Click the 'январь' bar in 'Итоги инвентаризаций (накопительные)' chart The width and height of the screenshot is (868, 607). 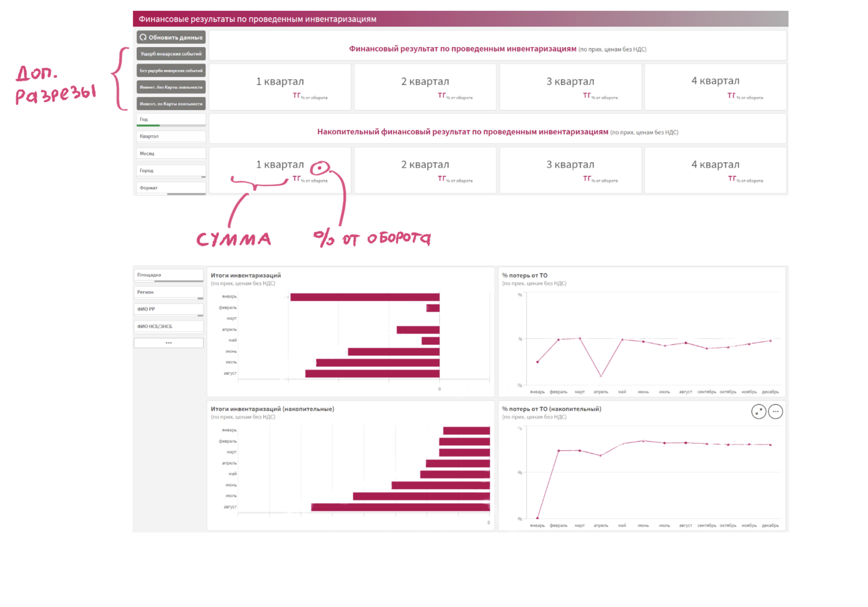[467, 431]
